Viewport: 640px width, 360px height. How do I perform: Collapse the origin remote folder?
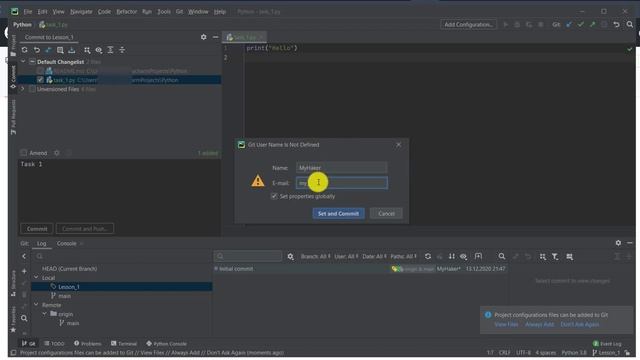tap(44, 313)
